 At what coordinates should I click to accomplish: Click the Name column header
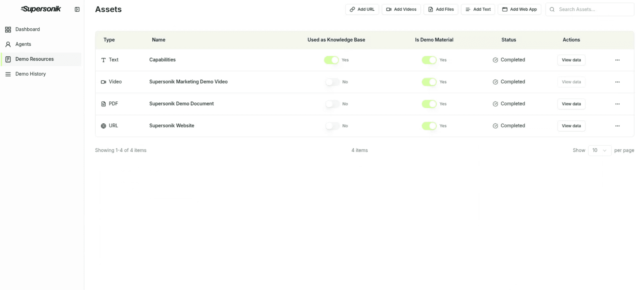(x=158, y=40)
